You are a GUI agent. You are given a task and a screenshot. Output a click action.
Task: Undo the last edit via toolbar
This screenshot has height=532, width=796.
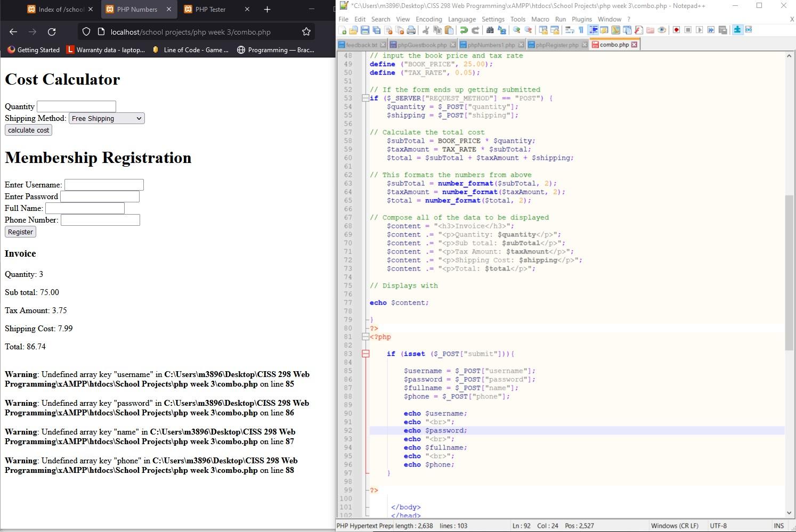pyautogui.click(x=464, y=30)
